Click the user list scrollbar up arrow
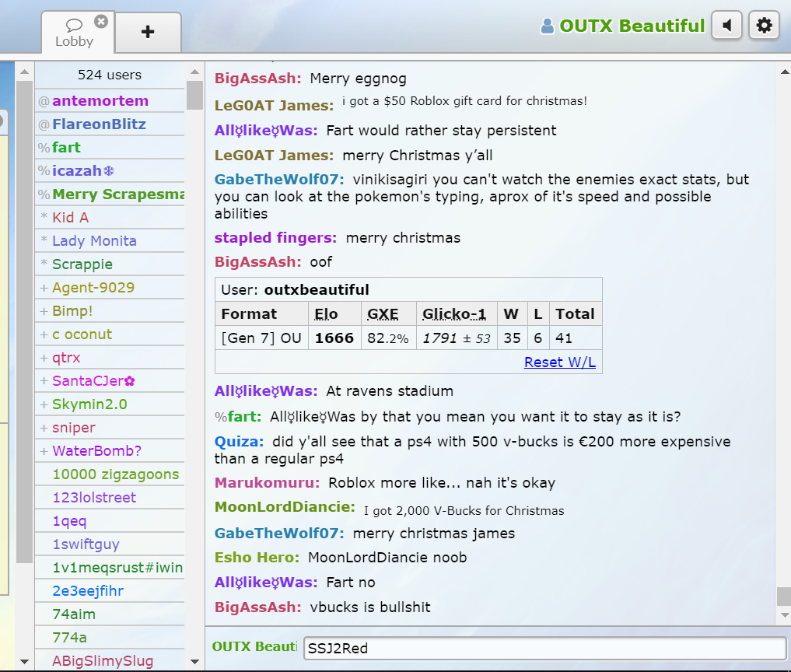This screenshot has width=791, height=672. click(194, 72)
